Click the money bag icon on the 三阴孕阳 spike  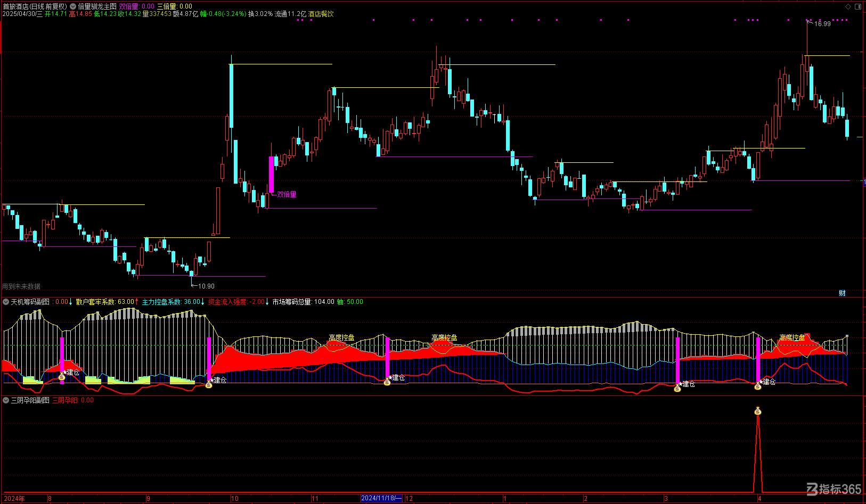758,411
